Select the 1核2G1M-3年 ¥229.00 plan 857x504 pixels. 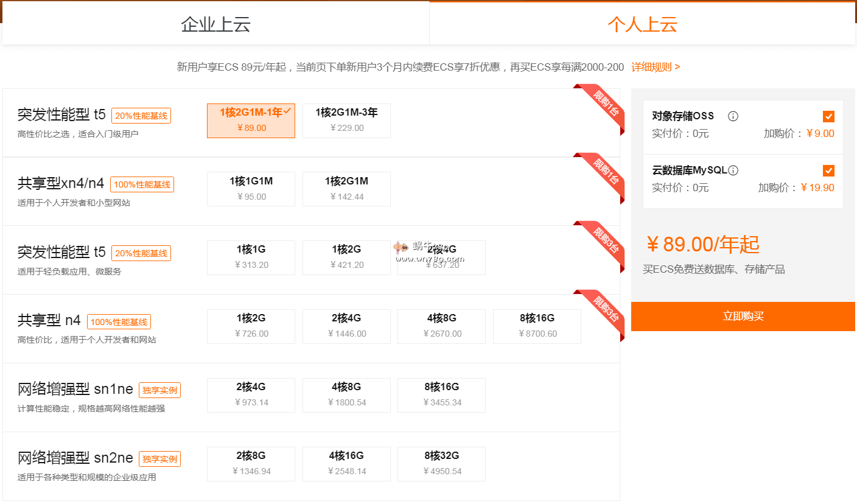click(x=346, y=121)
